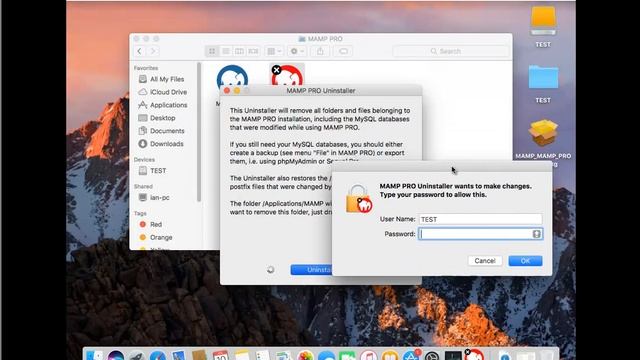The image size is (640, 360).
Task: Click the blue MAMP PRO app icon in Finder
Action: 232,76
